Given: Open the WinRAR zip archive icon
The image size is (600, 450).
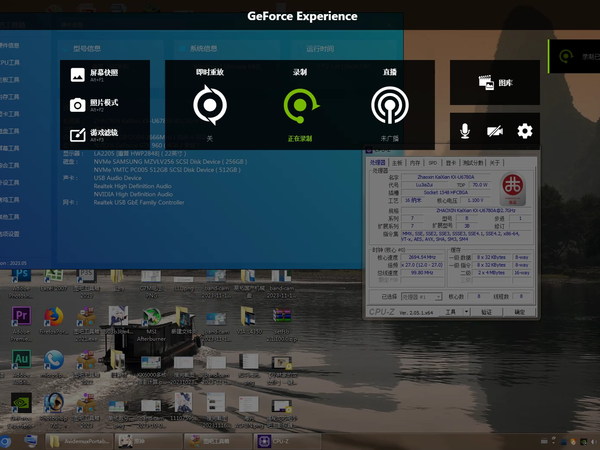Looking at the screenshot, I should tap(282, 324).
